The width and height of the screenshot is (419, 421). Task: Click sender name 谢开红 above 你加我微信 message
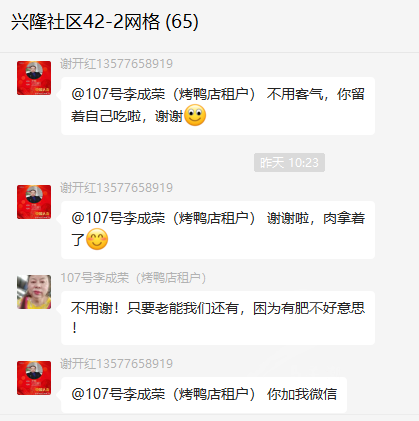(x=116, y=364)
